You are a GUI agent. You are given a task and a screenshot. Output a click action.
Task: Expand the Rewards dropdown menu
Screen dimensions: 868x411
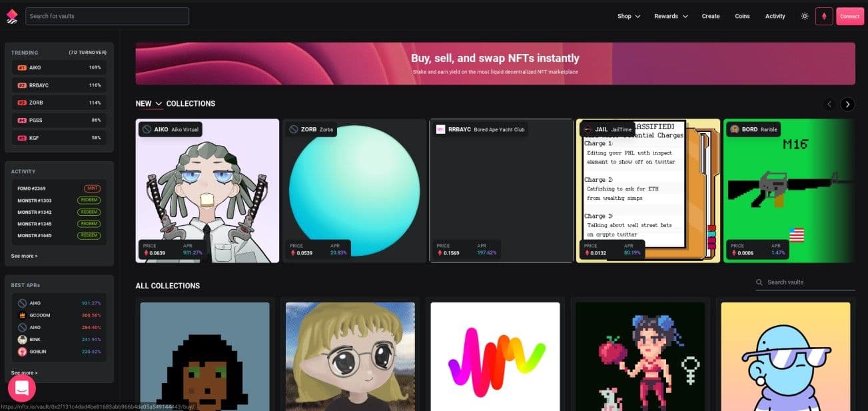(x=670, y=16)
